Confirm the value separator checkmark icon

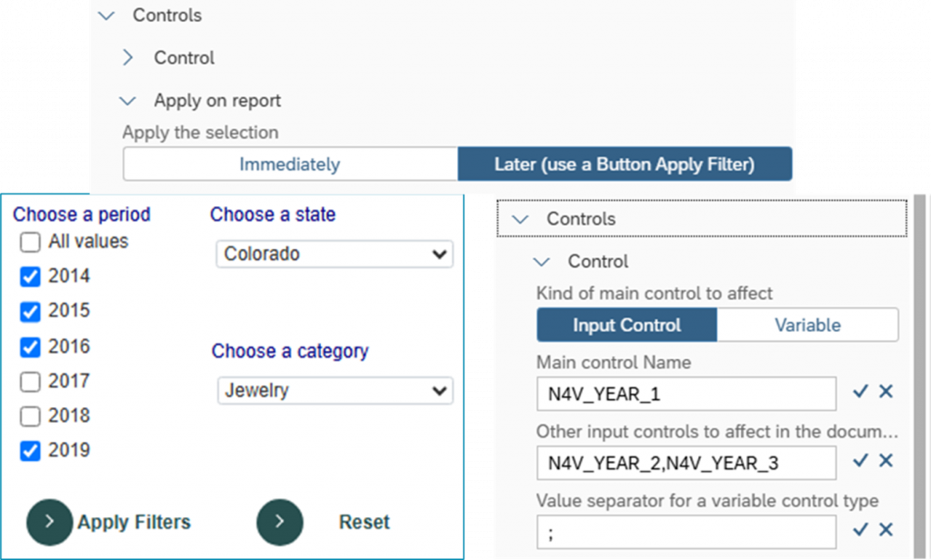coord(861,530)
